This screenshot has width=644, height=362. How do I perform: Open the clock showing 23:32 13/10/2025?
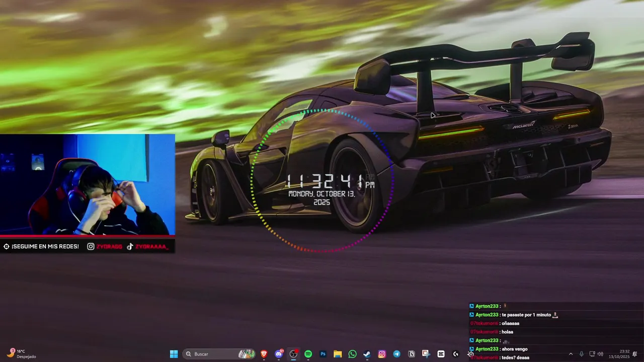coord(619,354)
